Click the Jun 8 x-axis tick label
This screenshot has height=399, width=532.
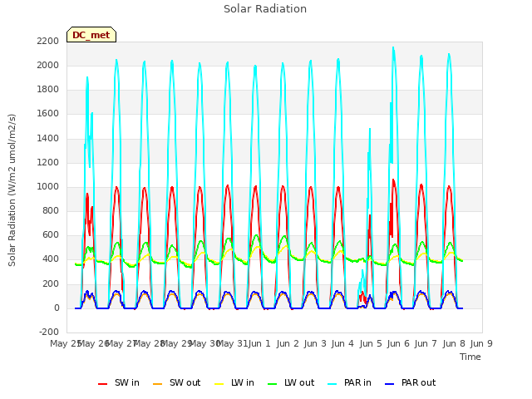454,343
